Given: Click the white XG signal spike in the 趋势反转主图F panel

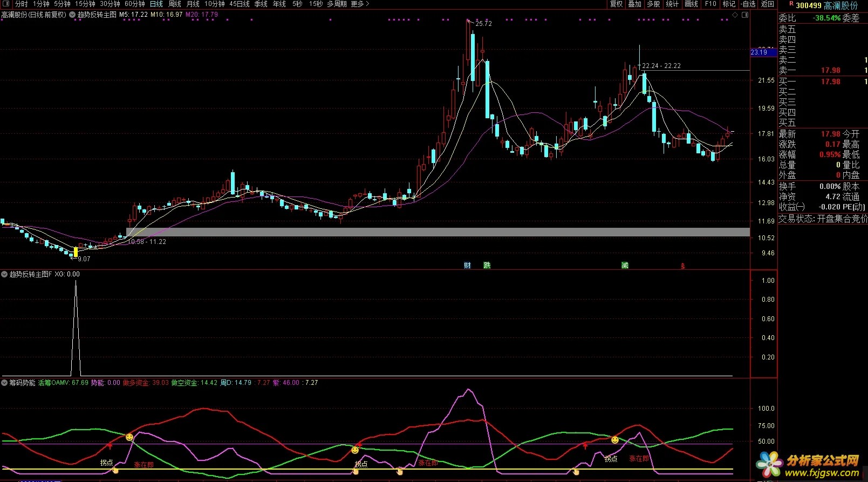Looking at the screenshot, I should point(76,328).
